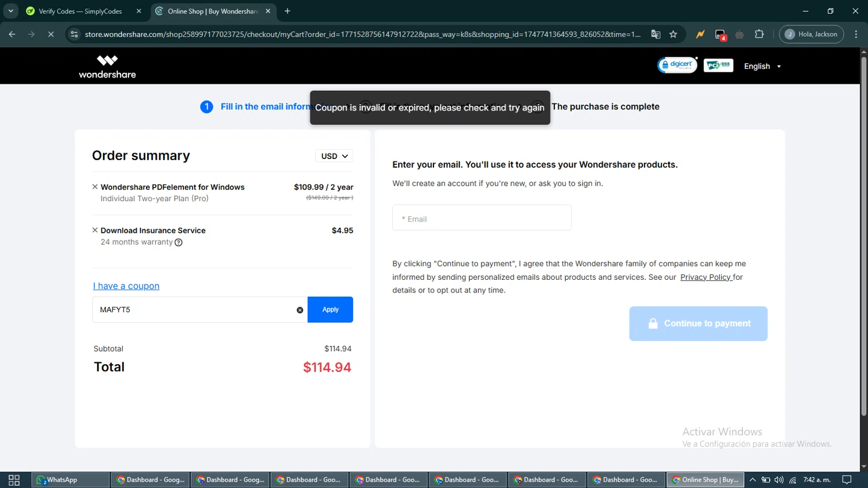The width and height of the screenshot is (868, 488).
Task: Go forward in browser history
Action: coord(31,34)
